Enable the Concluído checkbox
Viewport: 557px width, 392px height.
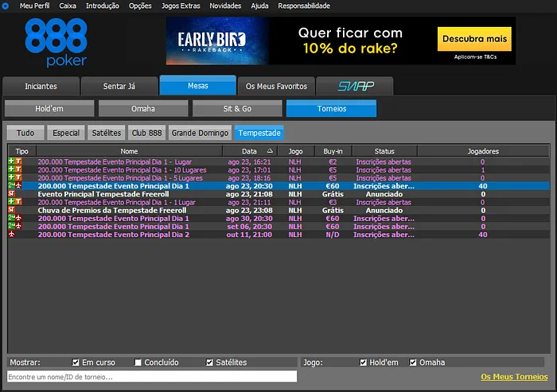(x=138, y=362)
